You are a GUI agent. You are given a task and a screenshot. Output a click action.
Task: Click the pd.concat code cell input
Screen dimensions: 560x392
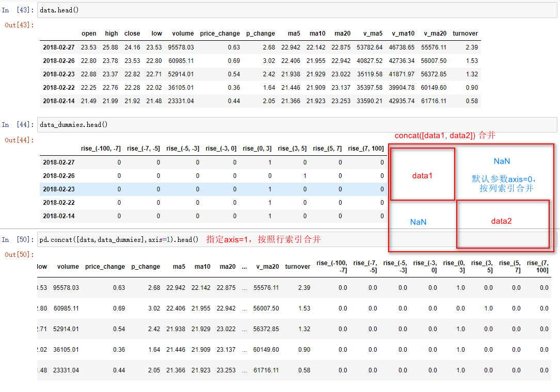tap(297, 239)
